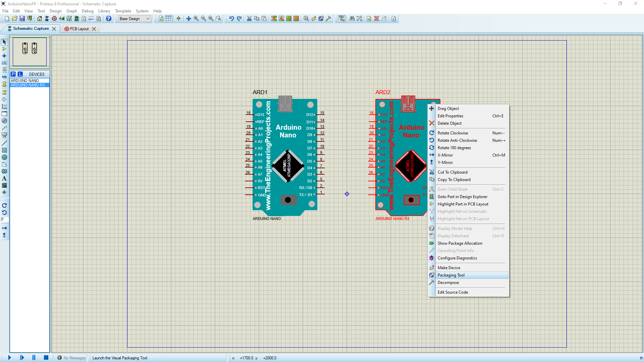This screenshot has height=362, width=644.
Task: Click the Wire Label mode icon
Action: coord(4,63)
